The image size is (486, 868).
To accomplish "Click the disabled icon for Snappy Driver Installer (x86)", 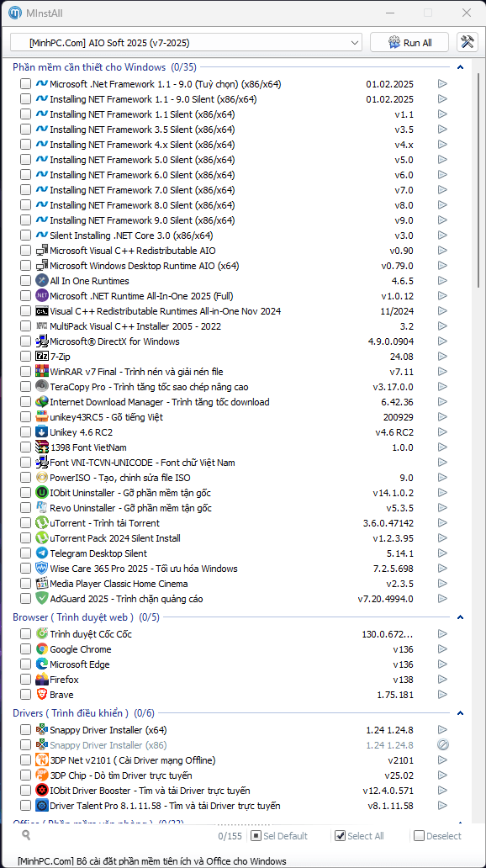I will [x=442, y=745].
